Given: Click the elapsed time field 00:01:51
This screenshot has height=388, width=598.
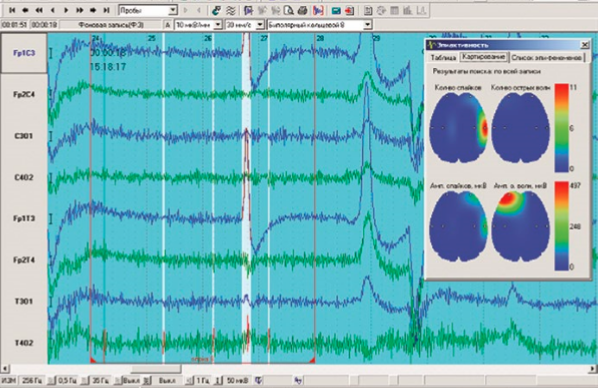Looking at the screenshot, I should (14, 25).
